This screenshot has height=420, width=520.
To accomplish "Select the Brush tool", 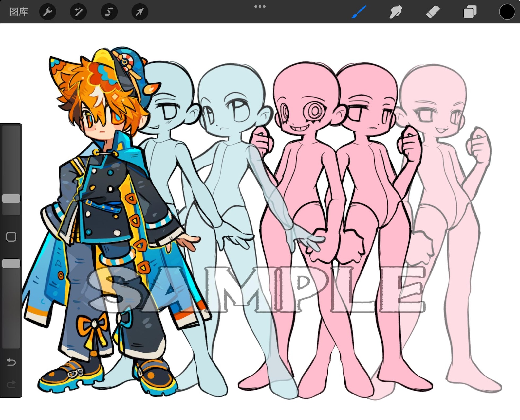I will point(359,12).
